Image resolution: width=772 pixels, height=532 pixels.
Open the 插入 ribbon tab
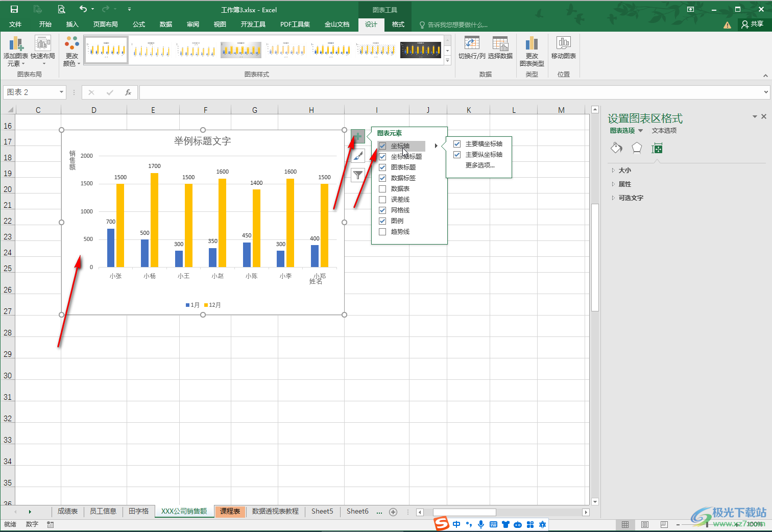73,25
